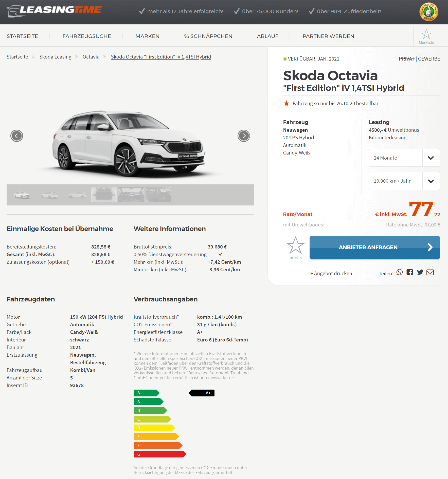Click the red G efficiency bar
This screenshot has height=479, width=448.
[160, 454]
